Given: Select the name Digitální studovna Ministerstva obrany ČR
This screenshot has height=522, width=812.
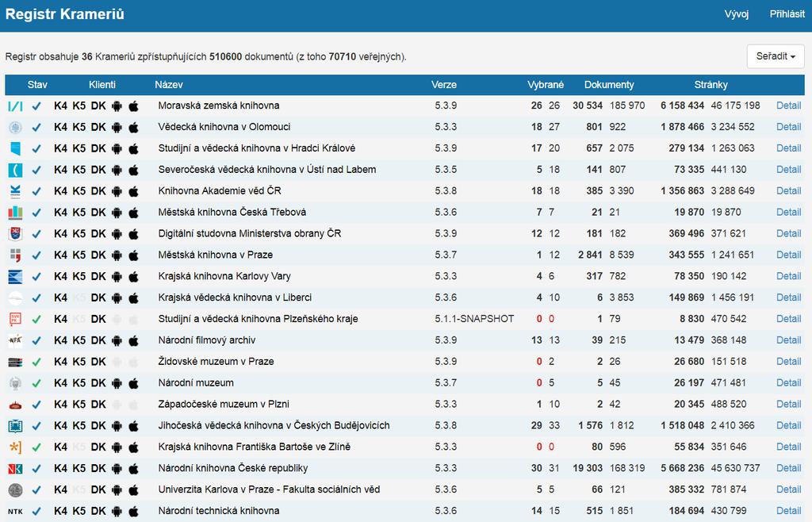Looking at the screenshot, I should coord(250,233).
